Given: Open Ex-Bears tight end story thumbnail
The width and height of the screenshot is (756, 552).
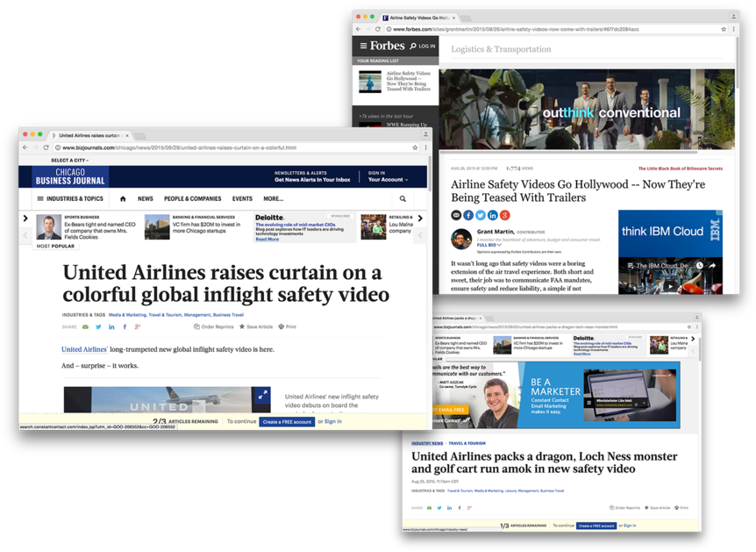Looking at the screenshot, I should pyautogui.click(x=49, y=226).
